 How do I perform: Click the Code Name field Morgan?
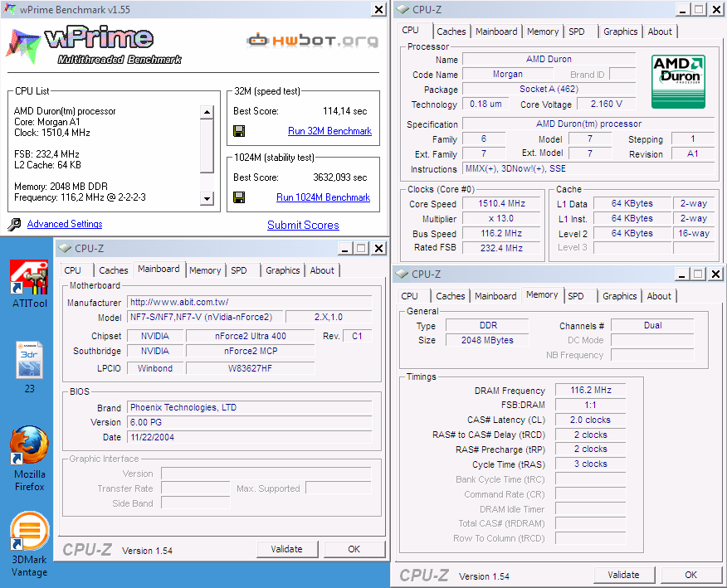508,74
